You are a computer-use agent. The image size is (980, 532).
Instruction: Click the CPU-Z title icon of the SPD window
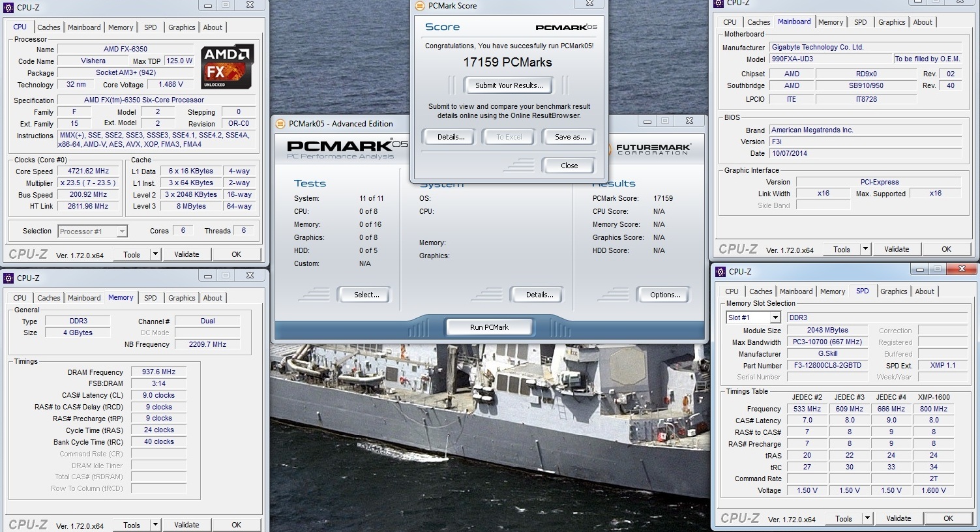(720, 272)
